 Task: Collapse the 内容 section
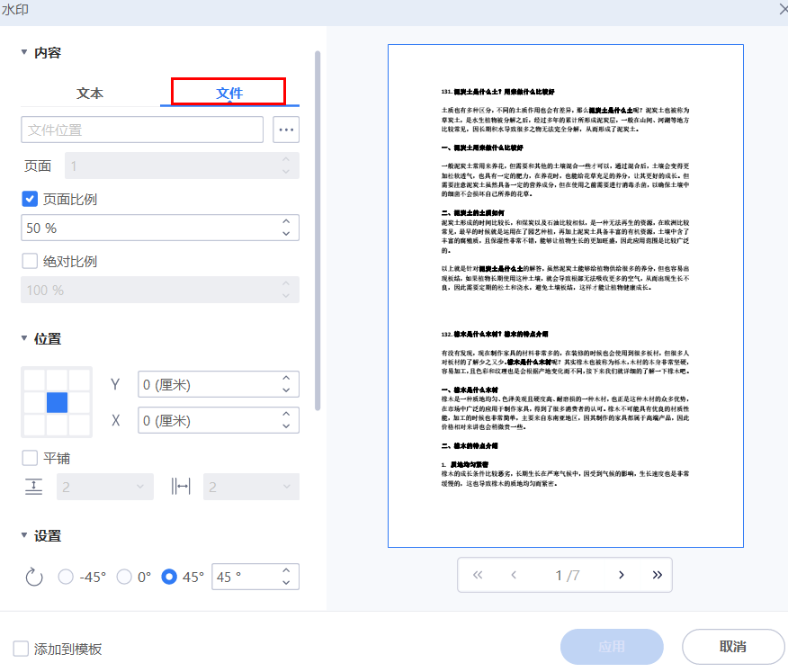click(22, 52)
